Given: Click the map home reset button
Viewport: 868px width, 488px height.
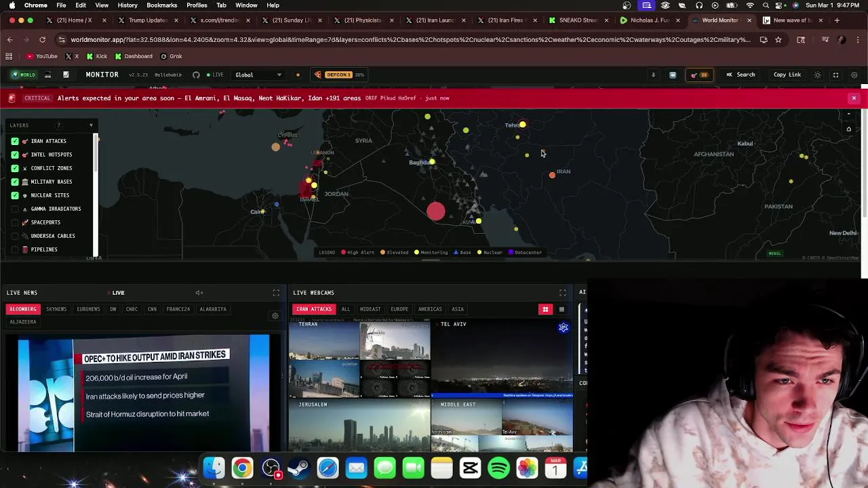Looking at the screenshot, I should (848, 129).
